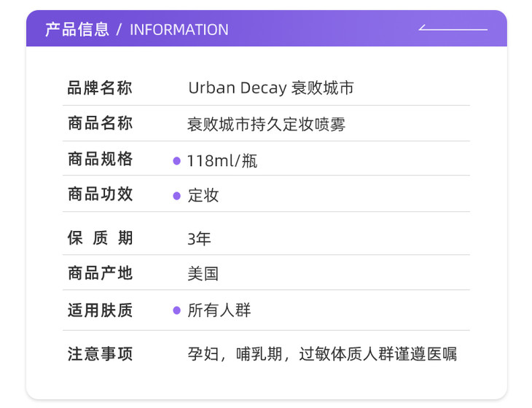Screen dimensions: 532x408
Task: Click the purple dot next to 定妆
Action: [176, 195]
